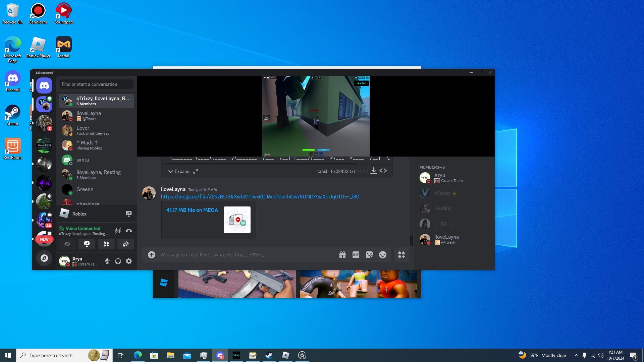Toggle microphone mute for Xryu

click(107, 261)
